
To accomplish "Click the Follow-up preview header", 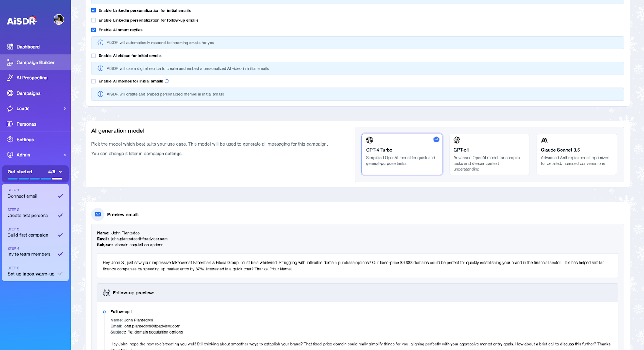I will click(x=357, y=293).
